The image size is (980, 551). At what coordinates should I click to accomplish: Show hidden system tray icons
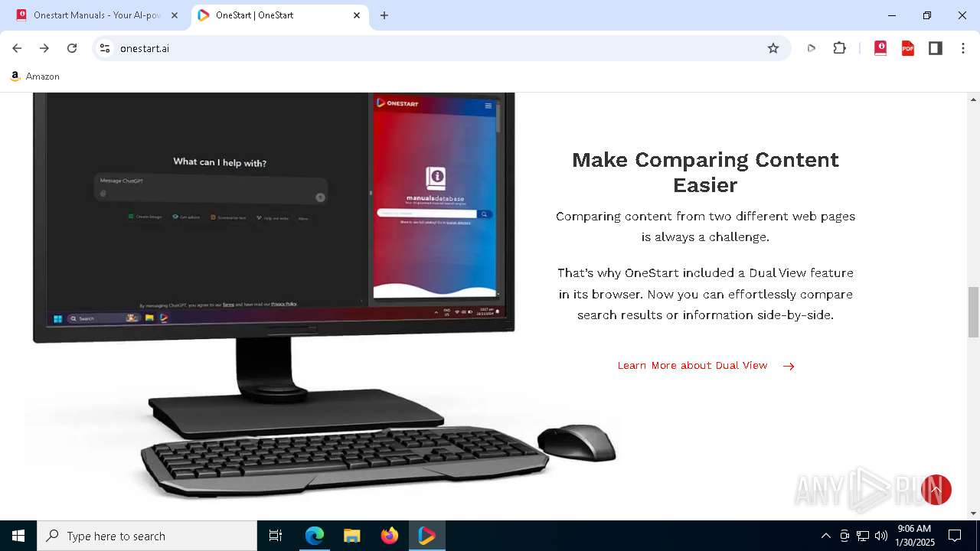825,536
